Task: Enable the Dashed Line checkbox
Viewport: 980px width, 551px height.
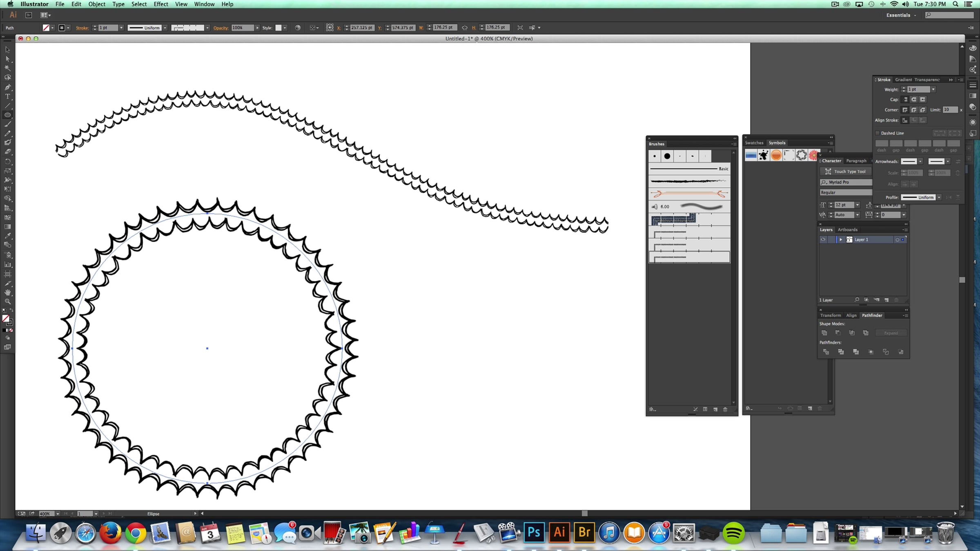Action: coord(877,133)
